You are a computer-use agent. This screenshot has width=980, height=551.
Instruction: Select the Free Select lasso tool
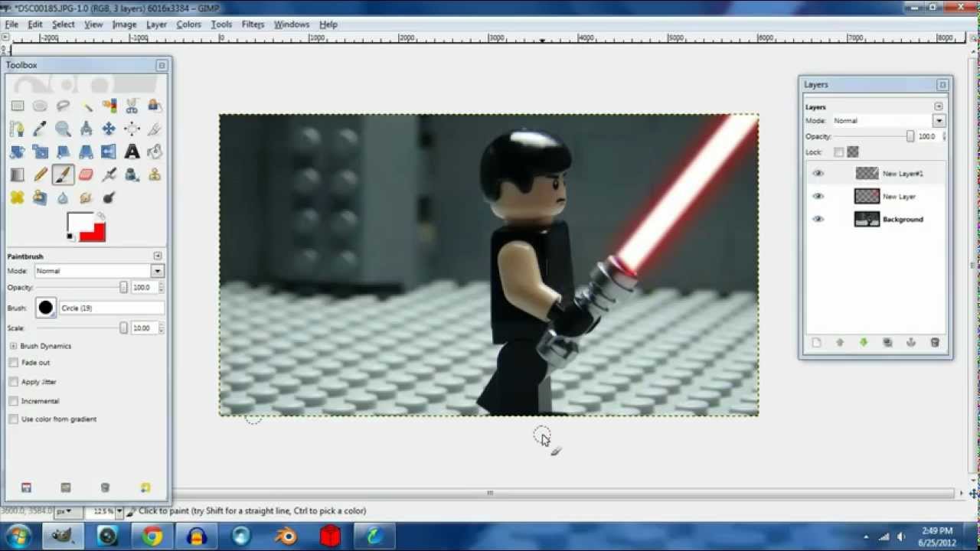63,106
